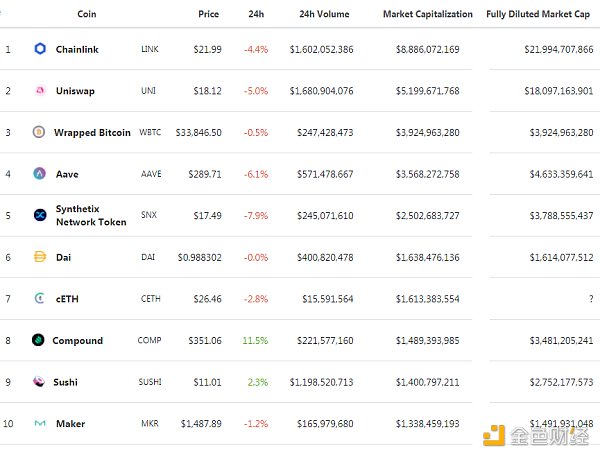600x457 pixels.
Task: Click Maker price $1,487.89
Action: [x=201, y=424]
